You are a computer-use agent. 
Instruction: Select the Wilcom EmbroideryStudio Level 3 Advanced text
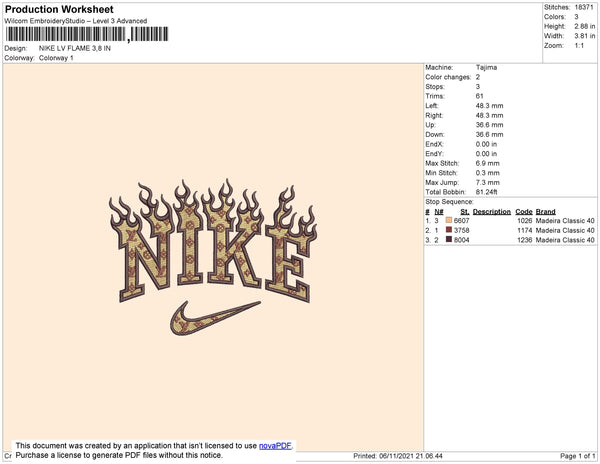(x=76, y=21)
